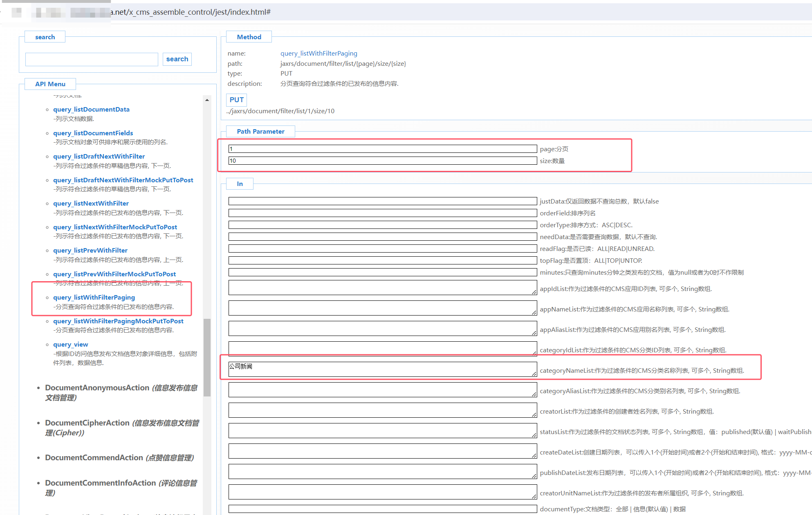812x515 pixels.
Task: Click the page path parameter field
Action: click(382, 149)
